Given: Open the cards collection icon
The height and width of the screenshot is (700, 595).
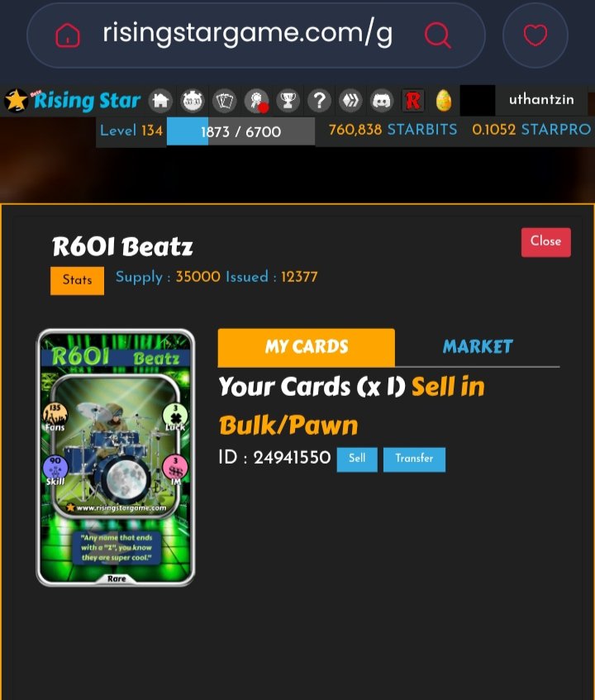Looking at the screenshot, I should click(x=225, y=101).
